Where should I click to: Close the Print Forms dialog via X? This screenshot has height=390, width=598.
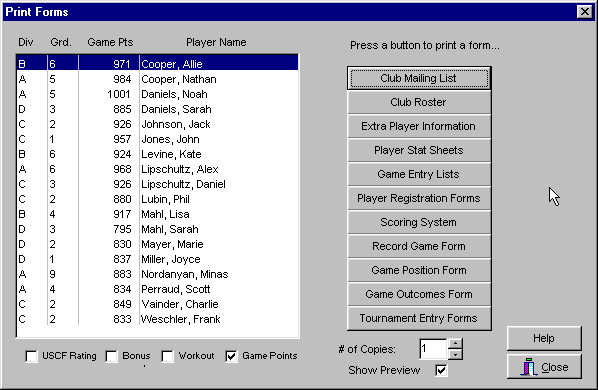coord(584,12)
